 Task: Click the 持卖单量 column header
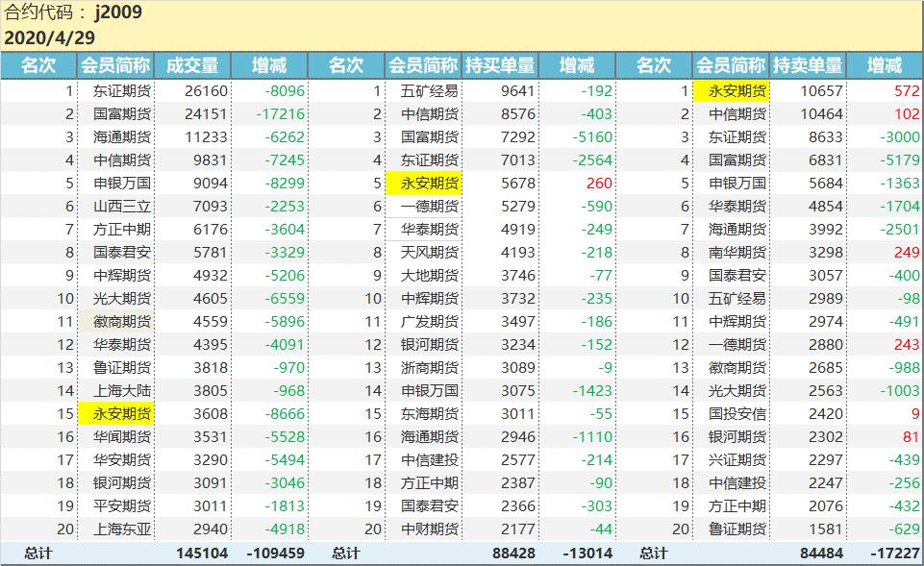(x=808, y=65)
